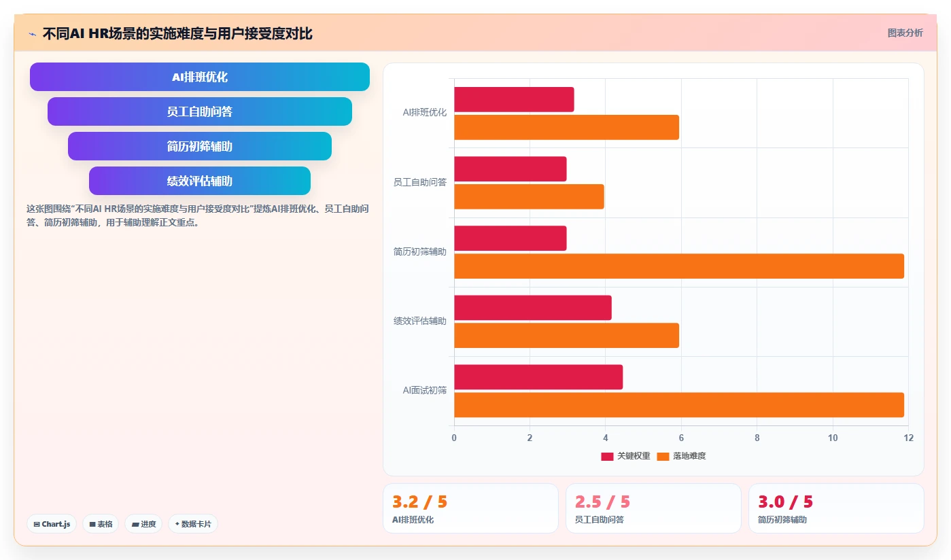Click the 图表分析 label in header
The image size is (951, 560).
[905, 33]
